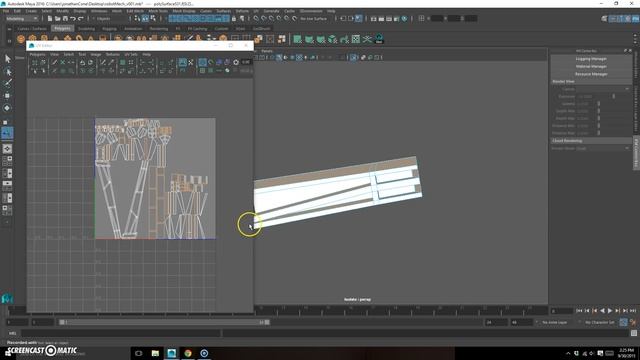Click the Open Scene icon
Screen dimensions: 640x360
(x=58, y=18)
